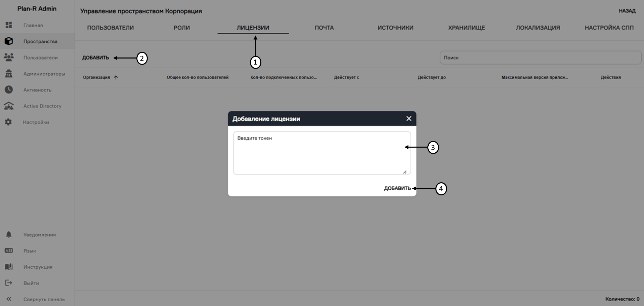Collapse the sidebar via Свернуть панель
The image size is (644, 306).
(9, 299)
